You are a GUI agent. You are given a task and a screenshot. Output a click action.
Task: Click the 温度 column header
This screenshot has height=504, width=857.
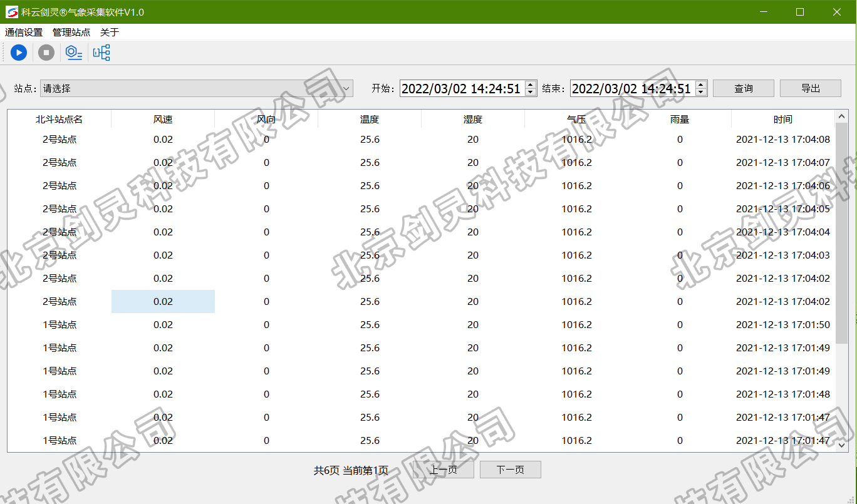point(370,119)
